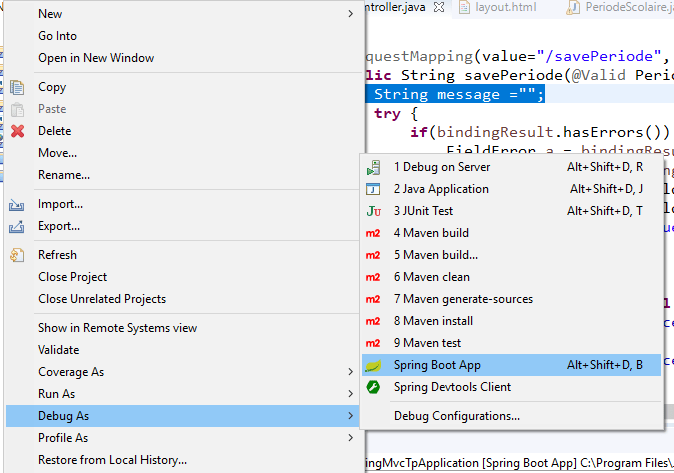Click the Spring Devtools Client icon
The image size is (674, 473).
[x=373, y=387]
